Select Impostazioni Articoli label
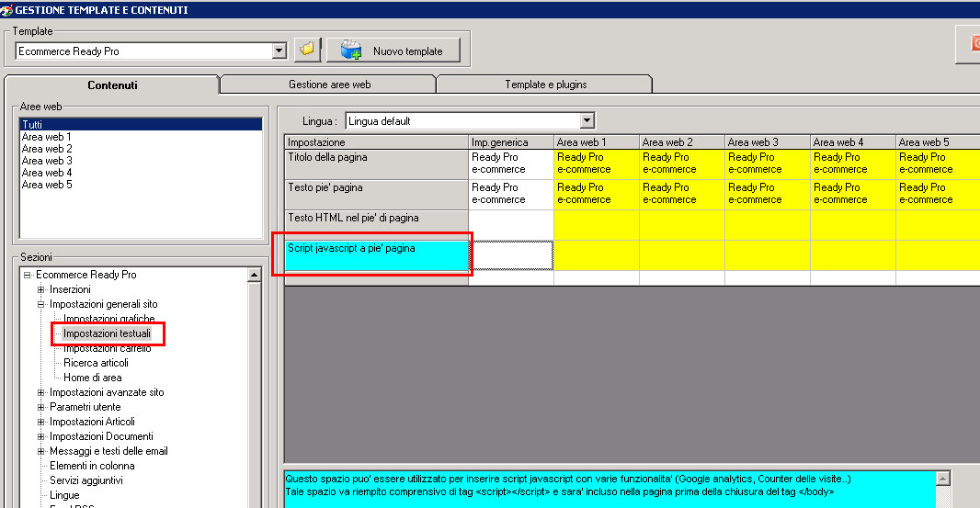 [x=92, y=422]
